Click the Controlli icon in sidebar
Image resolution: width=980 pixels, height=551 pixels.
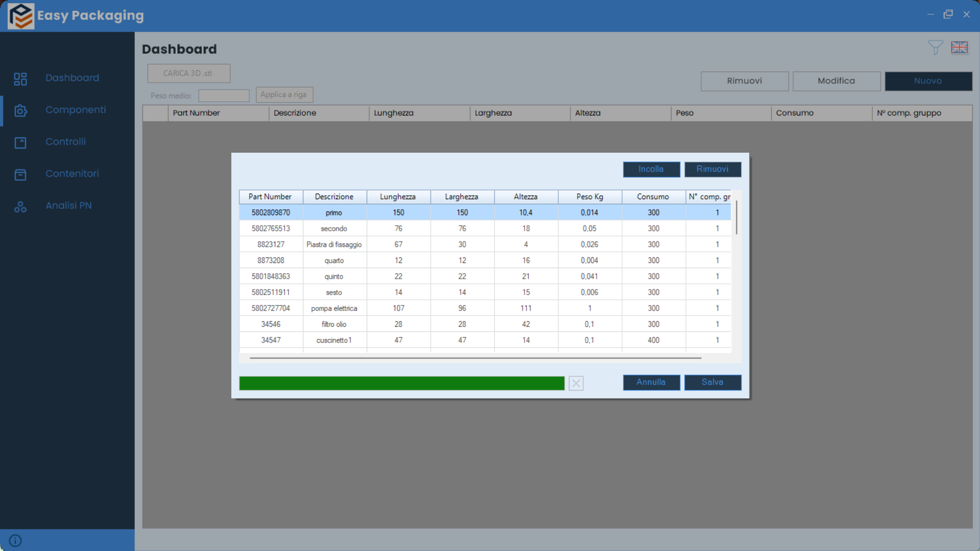coord(20,142)
